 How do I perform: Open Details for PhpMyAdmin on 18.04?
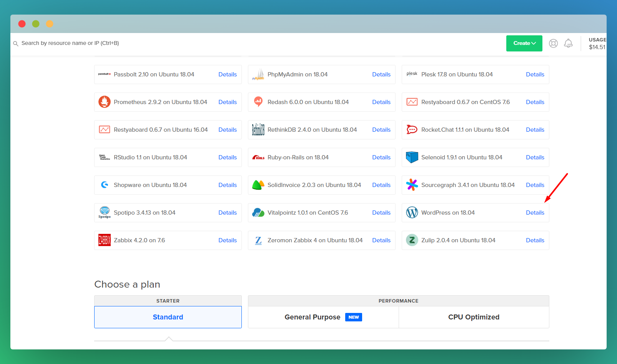[x=381, y=74]
